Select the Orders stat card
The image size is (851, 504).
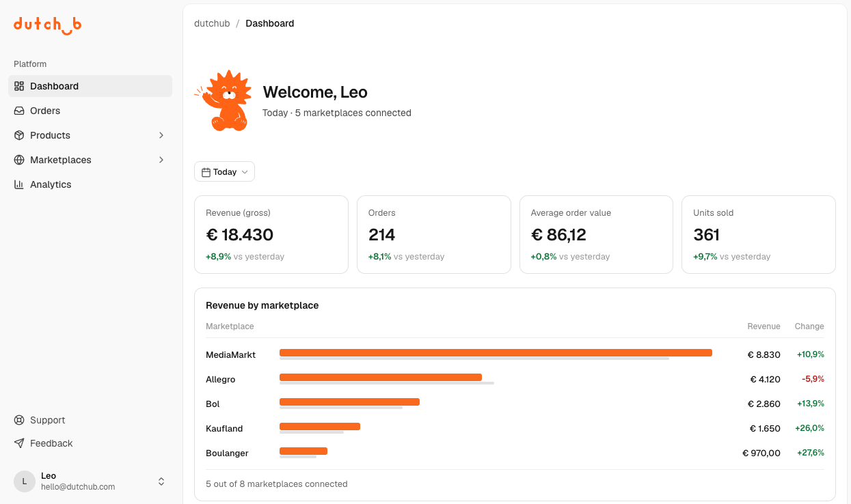pos(434,235)
